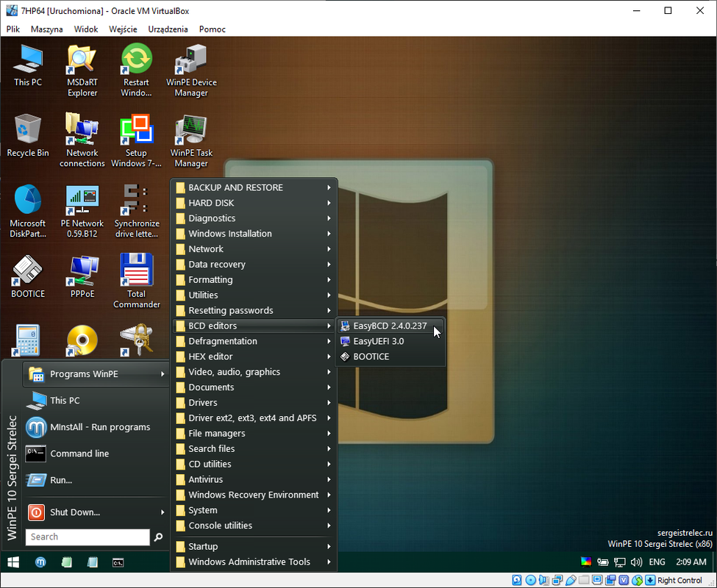Open Windows Administrative Tools folder
717x588 pixels.
[254, 562]
